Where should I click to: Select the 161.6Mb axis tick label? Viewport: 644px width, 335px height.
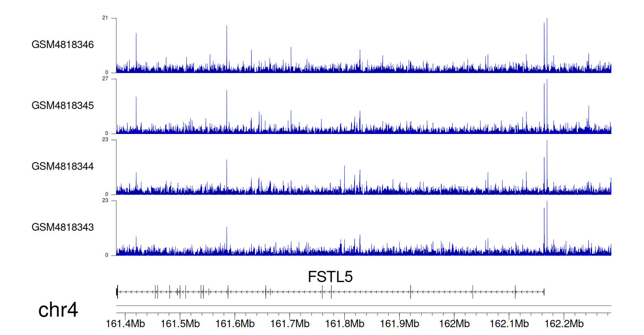(x=234, y=323)
